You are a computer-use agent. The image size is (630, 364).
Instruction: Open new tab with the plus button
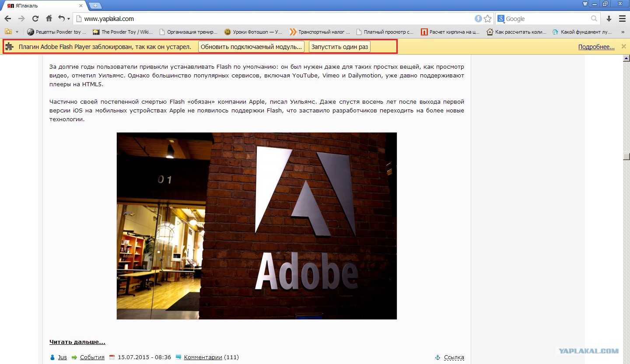(x=95, y=6)
